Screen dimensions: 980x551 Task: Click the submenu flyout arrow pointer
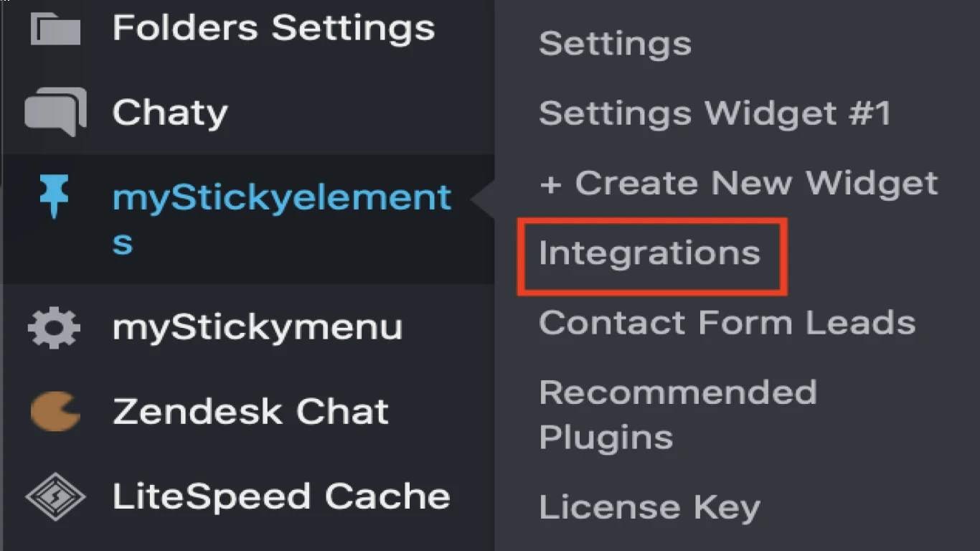(483, 202)
